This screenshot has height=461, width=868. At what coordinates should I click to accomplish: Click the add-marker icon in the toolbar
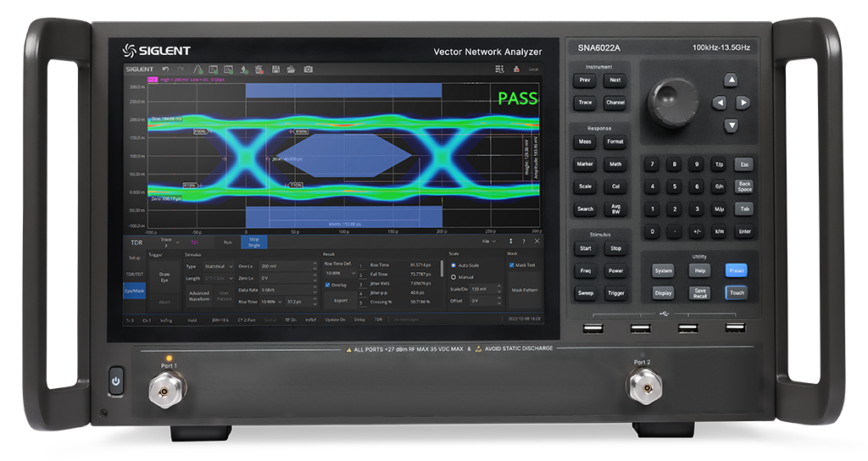pyautogui.click(x=243, y=69)
